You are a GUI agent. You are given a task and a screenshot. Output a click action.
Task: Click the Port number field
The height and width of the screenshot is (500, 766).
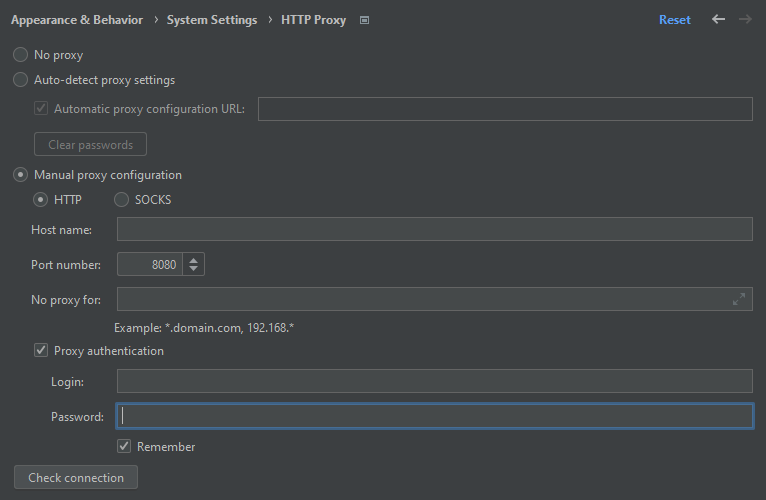click(150, 265)
